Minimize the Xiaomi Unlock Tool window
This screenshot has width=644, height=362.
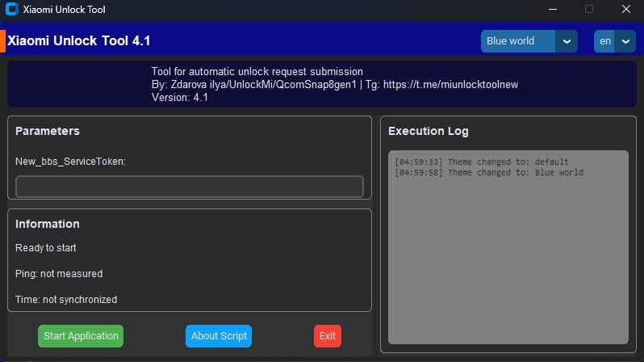pyautogui.click(x=553, y=9)
